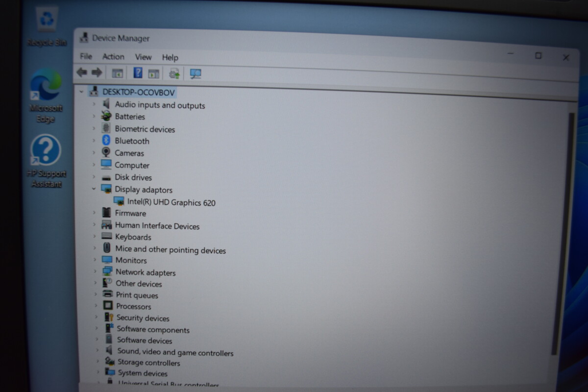Viewport: 588px width, 392px height.
Task: Click the Action Pane toolbar icon
Action: (154, 74)
